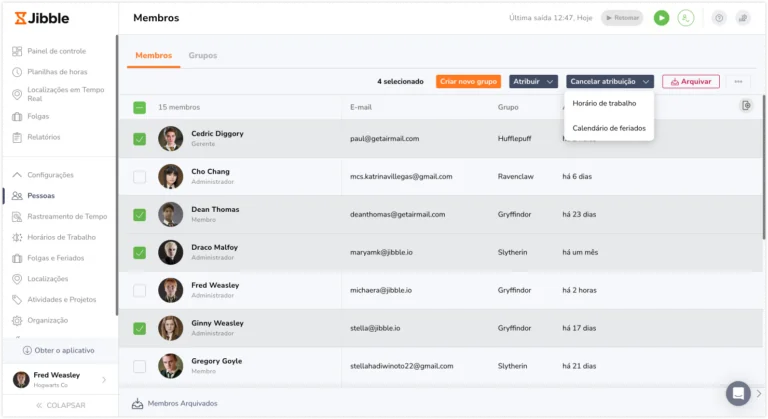Click the Arquivar button
This screenshot has width=768, height=419.
(x=691, y=81)
